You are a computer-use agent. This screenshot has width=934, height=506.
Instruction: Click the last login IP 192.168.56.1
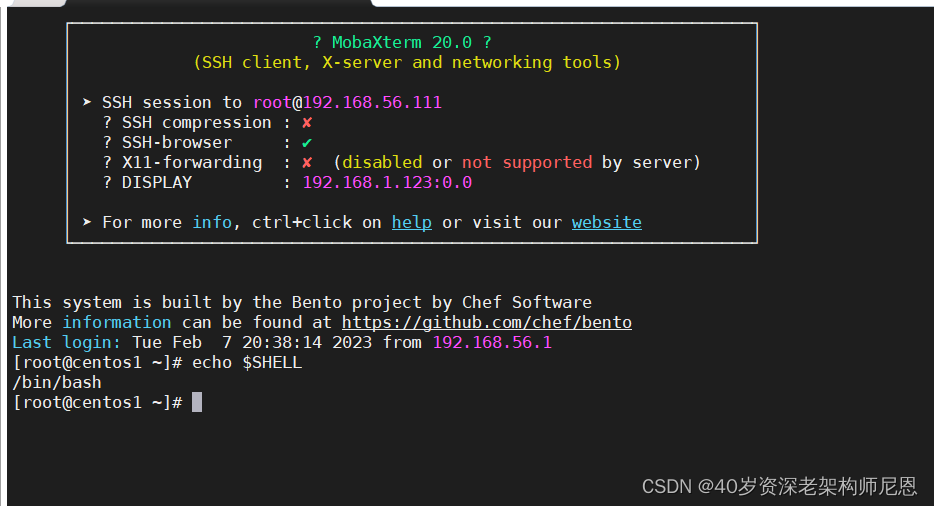click(x=492, y=343)
